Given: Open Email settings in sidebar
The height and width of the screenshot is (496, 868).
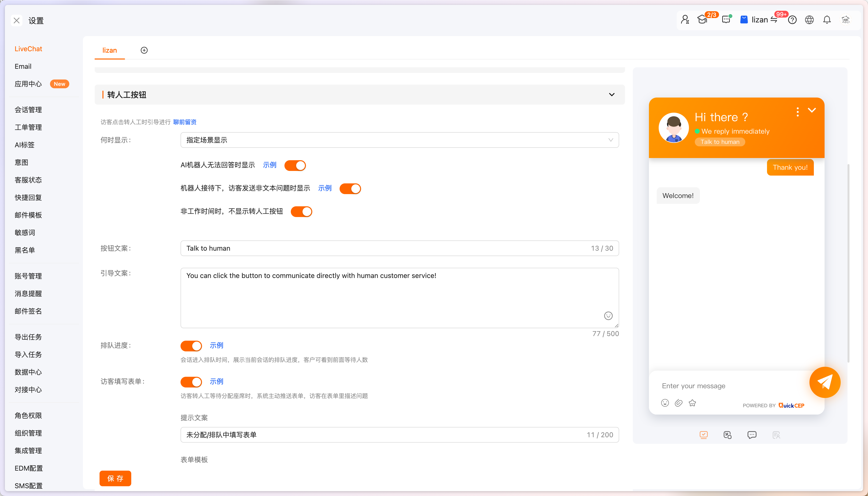Looking at the screenshot, I should tap(23, 66).
